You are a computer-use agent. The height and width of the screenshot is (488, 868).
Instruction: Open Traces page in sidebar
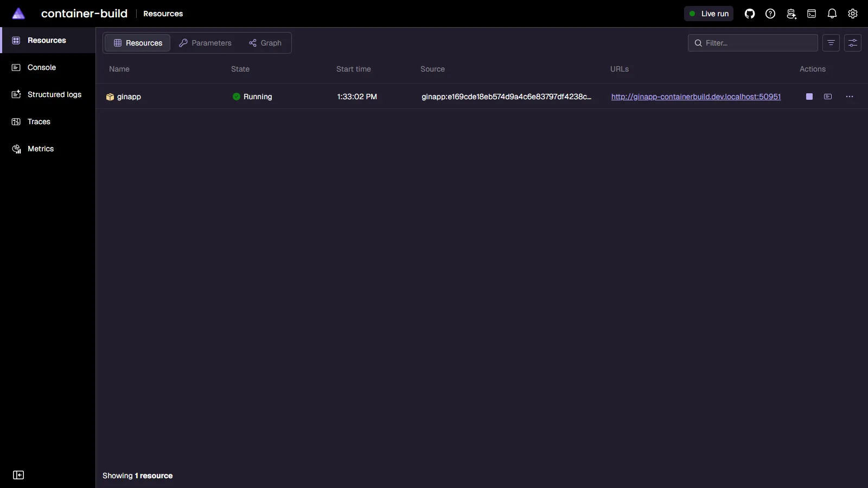pyautogui.click(x=48, y=121)
